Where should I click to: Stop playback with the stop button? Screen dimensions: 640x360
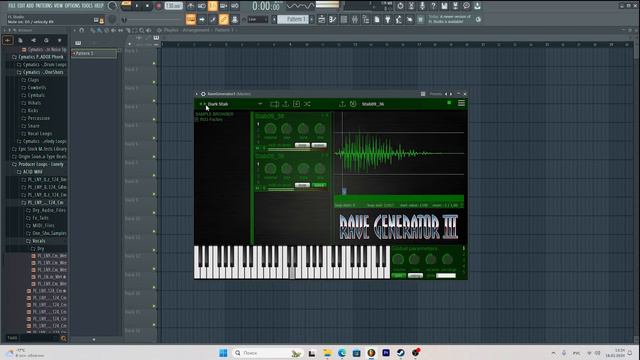pyautogui.click(x=147, y=6)
